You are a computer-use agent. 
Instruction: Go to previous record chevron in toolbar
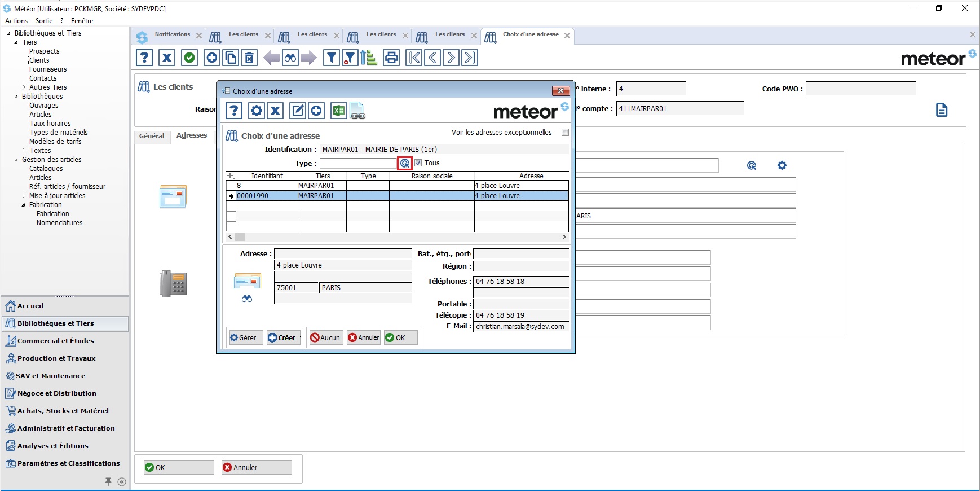click(x=432, y=58)
